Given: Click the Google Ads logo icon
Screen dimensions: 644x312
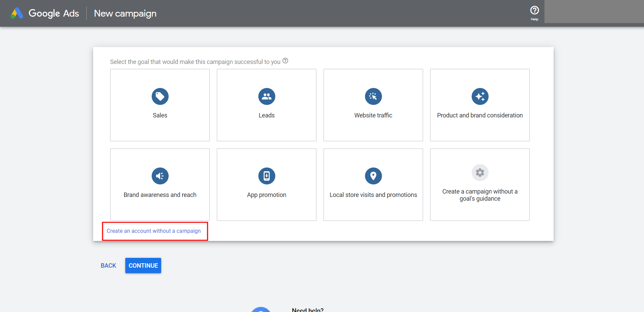Looking at the screenshot, I should [x=17, y=13].
